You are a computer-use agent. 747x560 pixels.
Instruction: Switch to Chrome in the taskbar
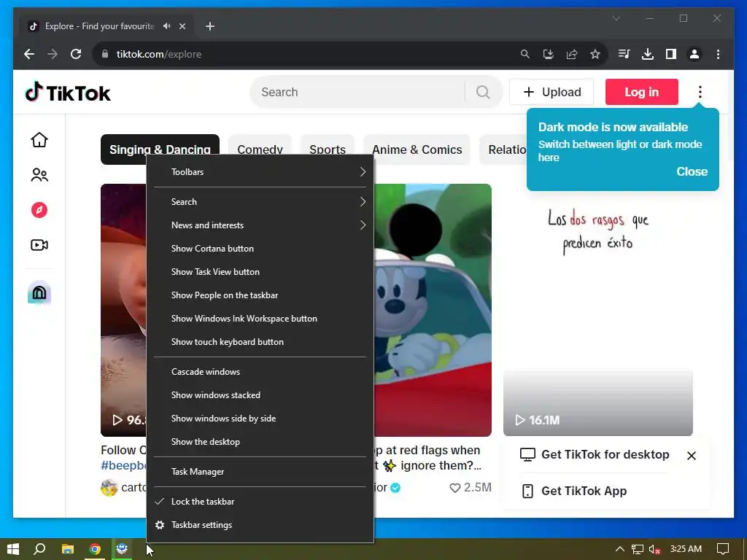point(95,549)
